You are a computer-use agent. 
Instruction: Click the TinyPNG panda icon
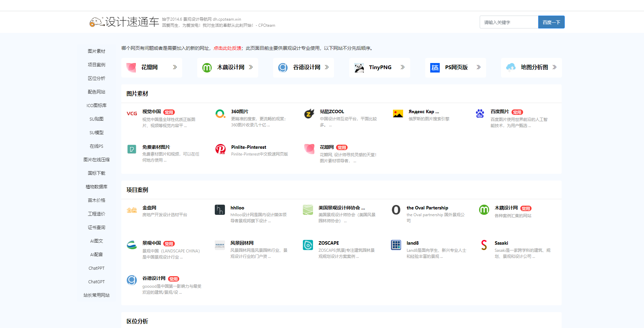click(x=359, y=68)
